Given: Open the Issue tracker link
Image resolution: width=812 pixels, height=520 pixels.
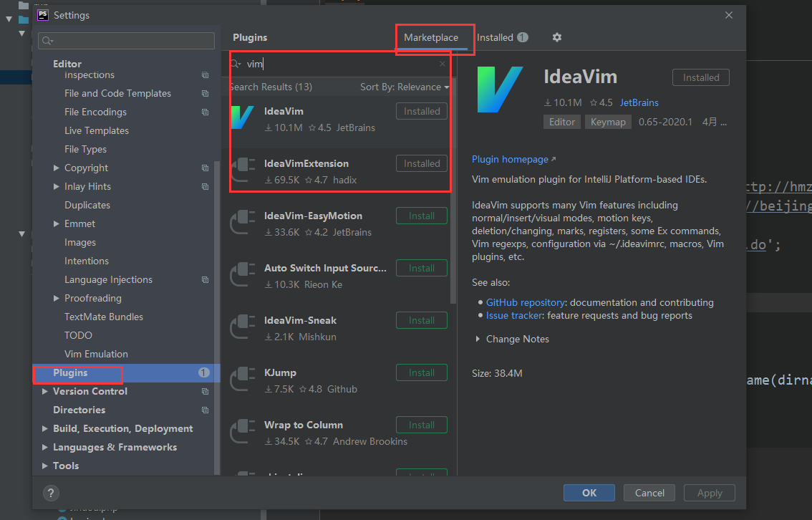Looking at the screenshot, I should (514, 315).
